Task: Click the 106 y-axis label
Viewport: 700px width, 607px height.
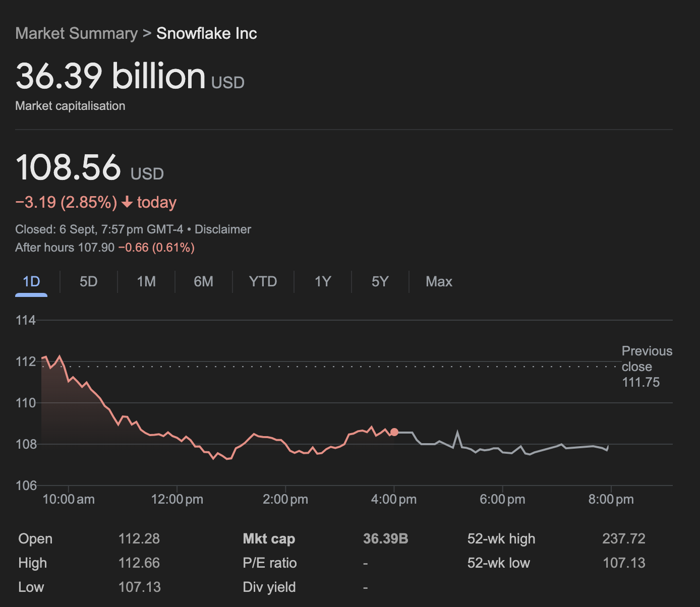Action: (x=26, y=485)
